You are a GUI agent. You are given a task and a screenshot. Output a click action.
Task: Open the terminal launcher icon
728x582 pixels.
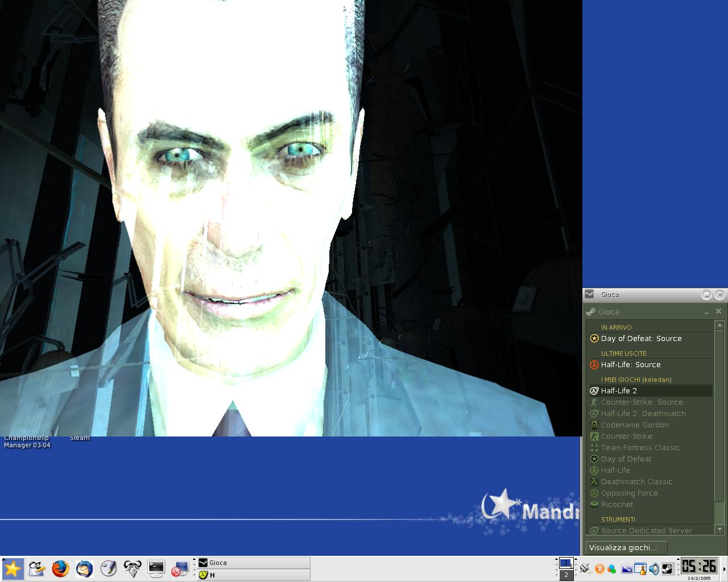(x=156, y=568)
